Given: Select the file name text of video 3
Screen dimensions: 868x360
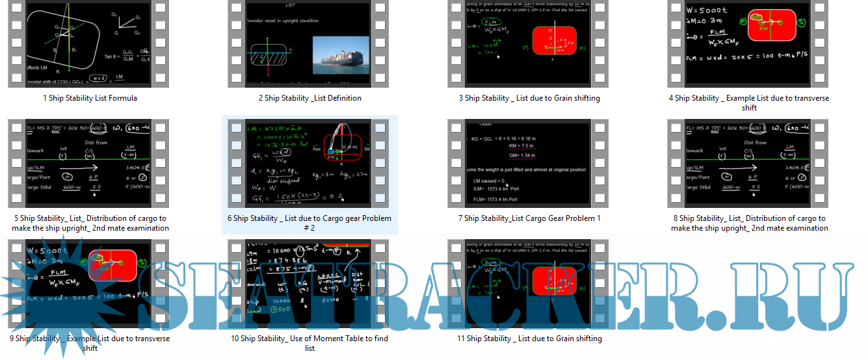Looking at the screenshot, I should coord(529,98).
